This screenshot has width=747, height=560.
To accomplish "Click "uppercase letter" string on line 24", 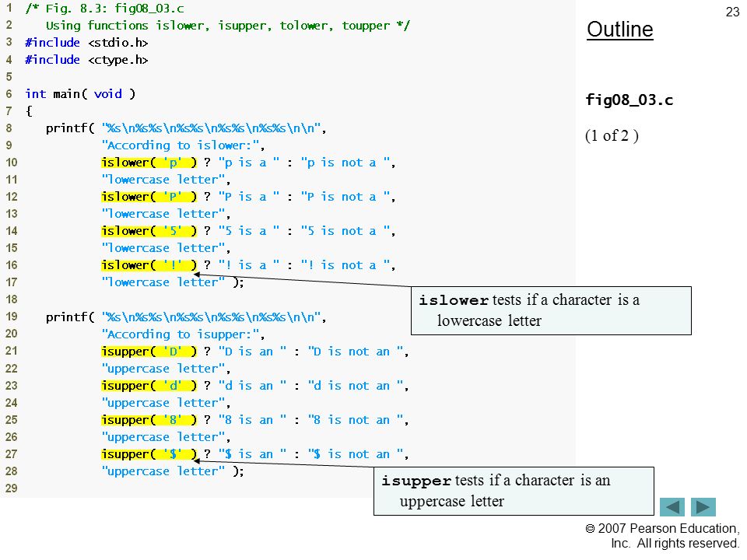I will pyautogui.click(x=163, y=403).
